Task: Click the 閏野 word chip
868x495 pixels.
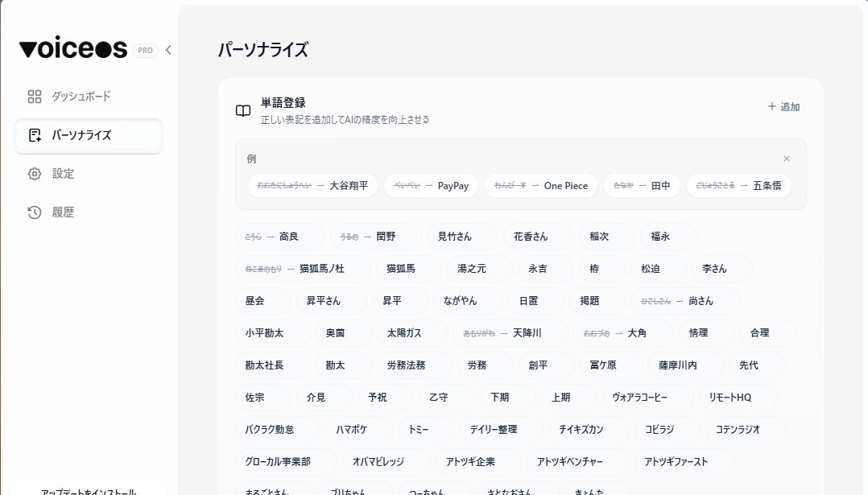Action: tap(375, 237)
